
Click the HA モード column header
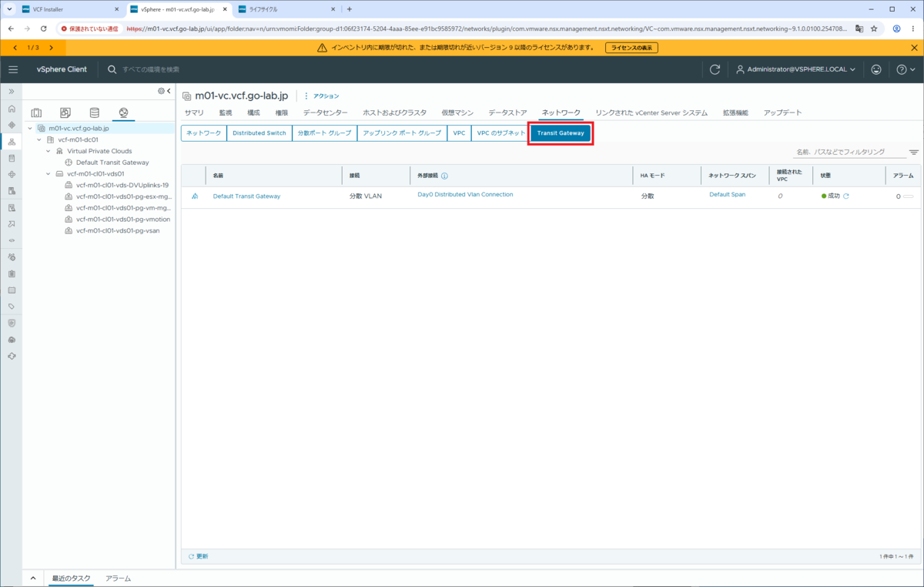652,176
